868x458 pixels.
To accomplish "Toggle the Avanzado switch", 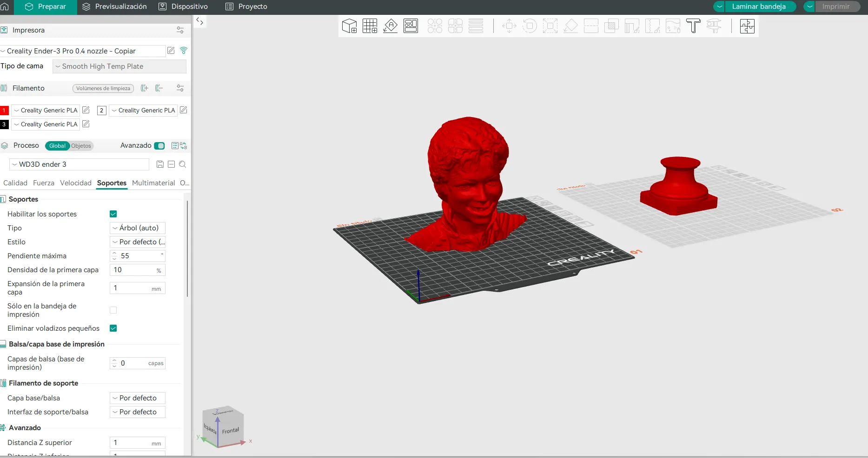I will click(159, 146).
